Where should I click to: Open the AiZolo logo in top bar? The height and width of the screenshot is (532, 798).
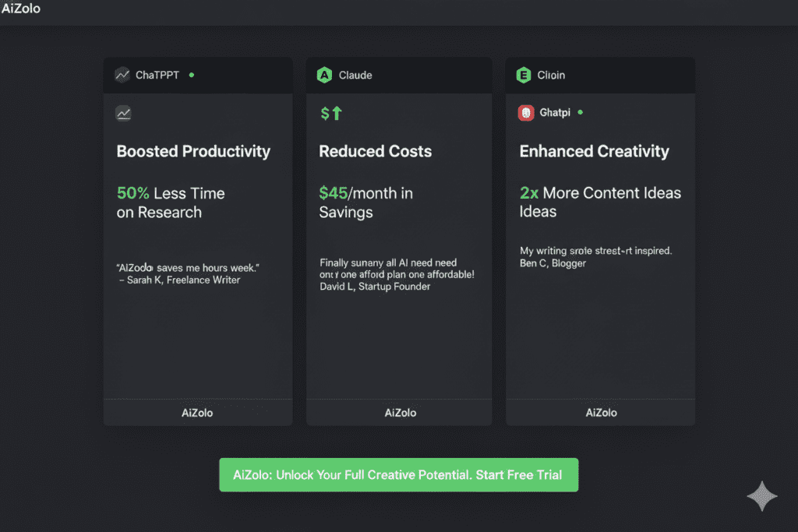[22, 9]
